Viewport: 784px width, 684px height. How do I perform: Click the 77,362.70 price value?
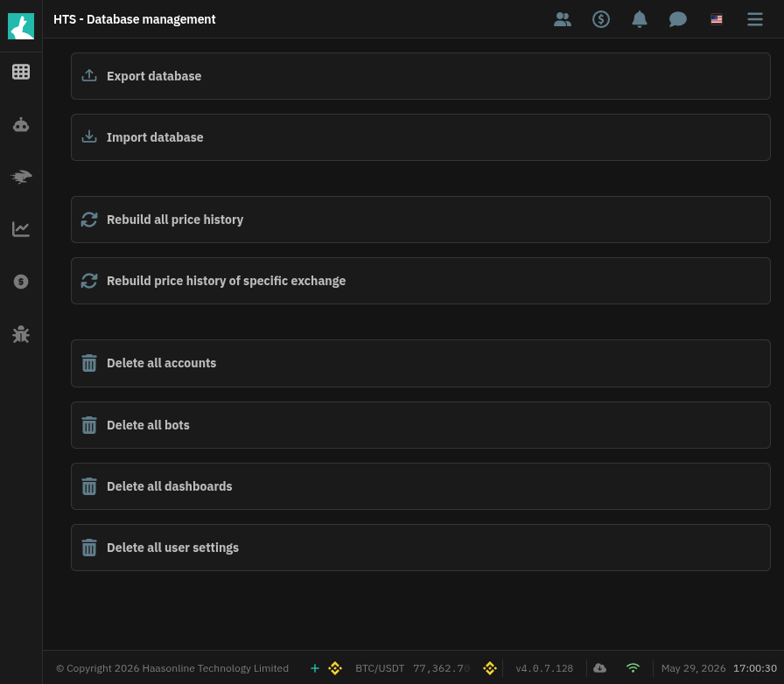pyautogui.click(x=442, y=668)
